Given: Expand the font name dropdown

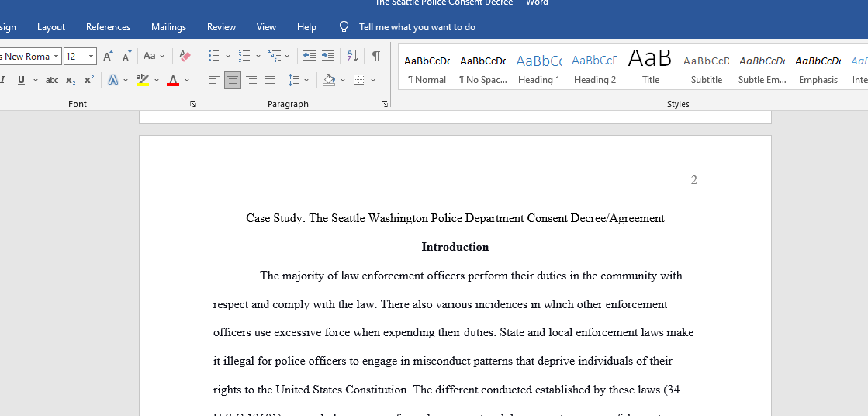Looking at the screenshot, I should point(56,57).
